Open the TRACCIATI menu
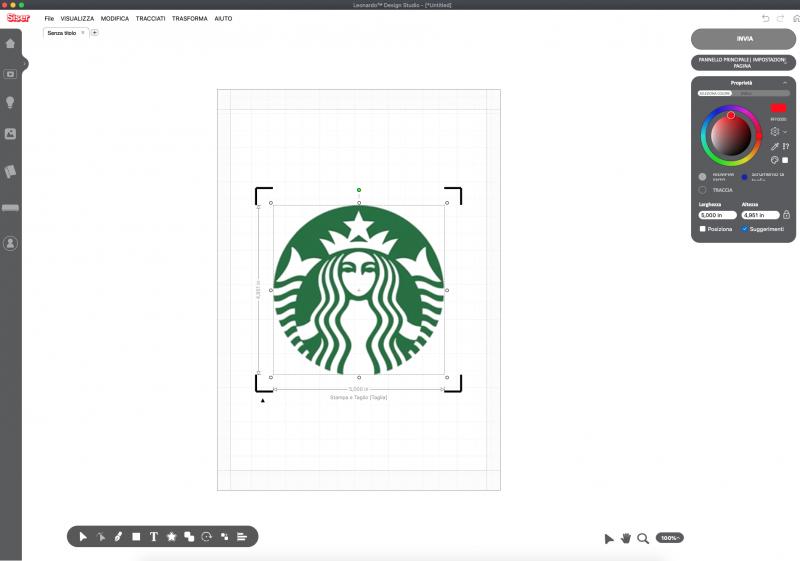 click(x=150, y=19)
